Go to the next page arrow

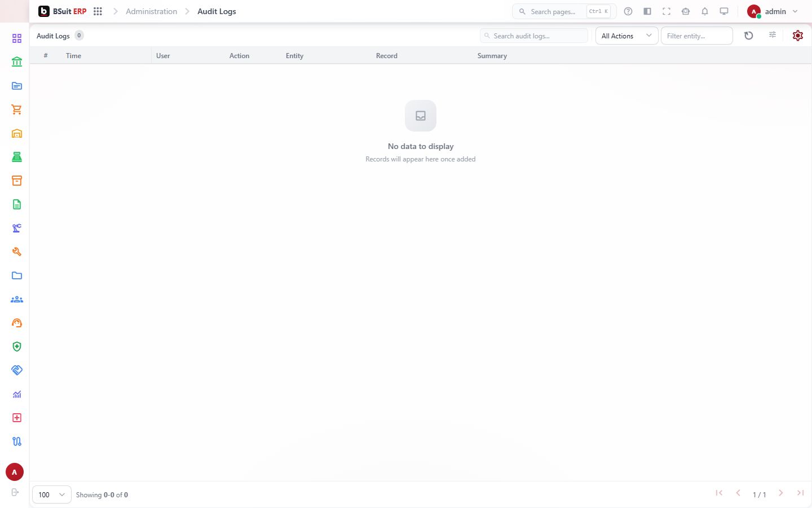[781, 493]
